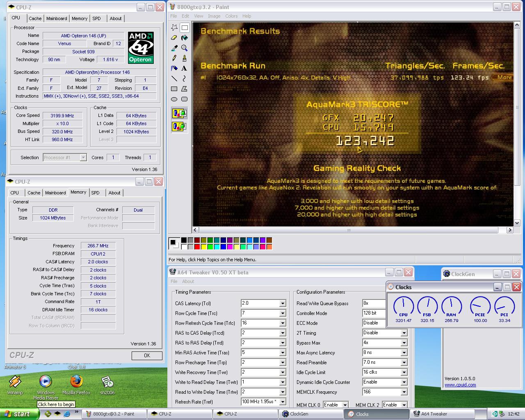Open the www.cpuid.com link in ClockGen
Image resolution: width=525 pixels, height=420 pixels.
coord(460,385)
